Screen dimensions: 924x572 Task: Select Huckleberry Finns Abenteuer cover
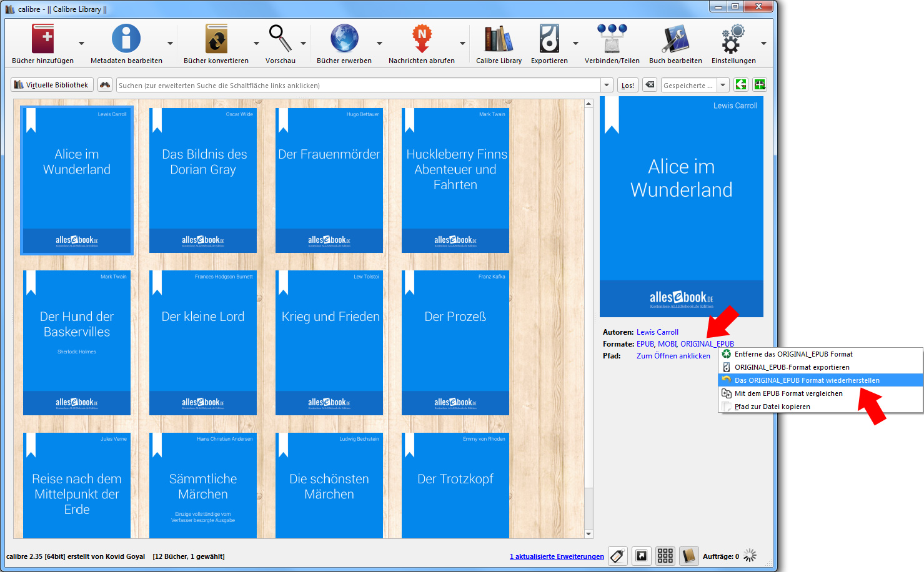(x=455, y=180)
